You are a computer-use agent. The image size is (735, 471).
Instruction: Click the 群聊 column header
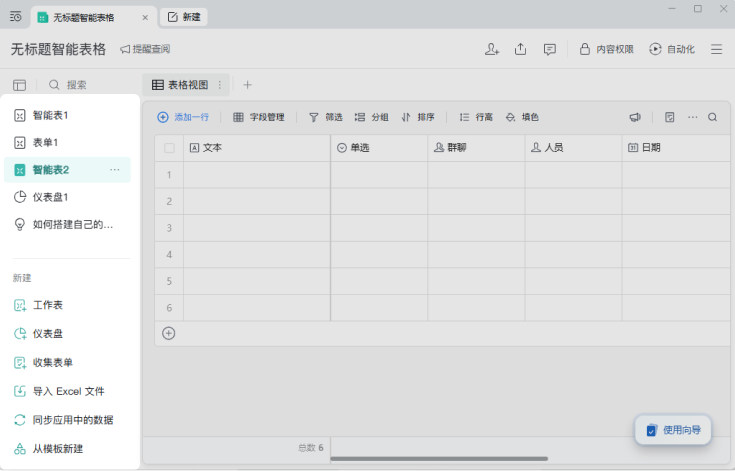pos(476,148)
